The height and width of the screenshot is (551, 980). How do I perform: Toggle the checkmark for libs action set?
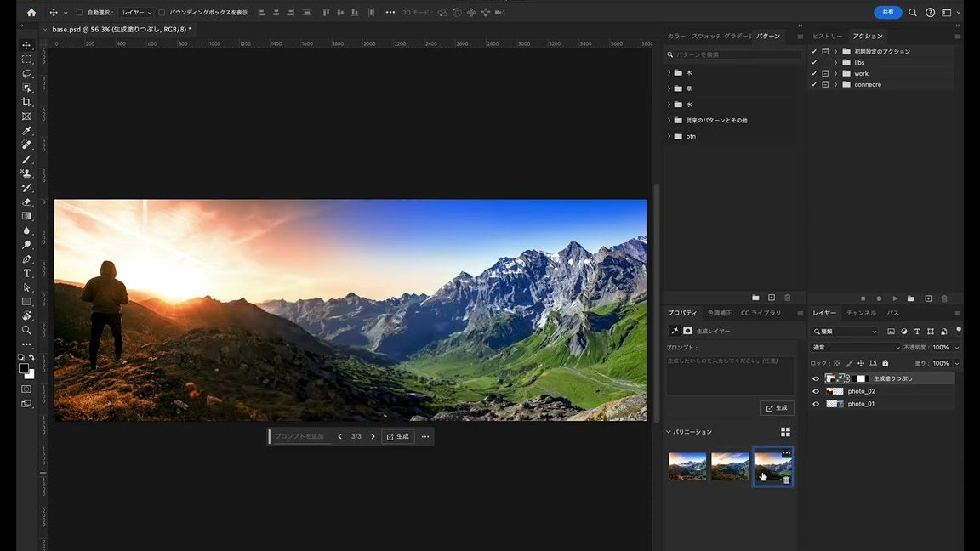pos(814,62)
